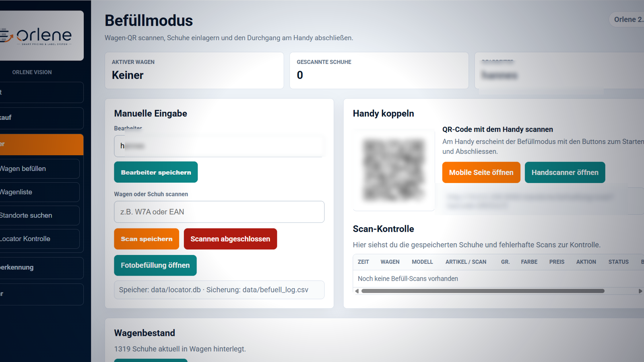Click the Bearbeiter speichern button
The height and width of the screenshot is (362, 644).
coord(156,172)
